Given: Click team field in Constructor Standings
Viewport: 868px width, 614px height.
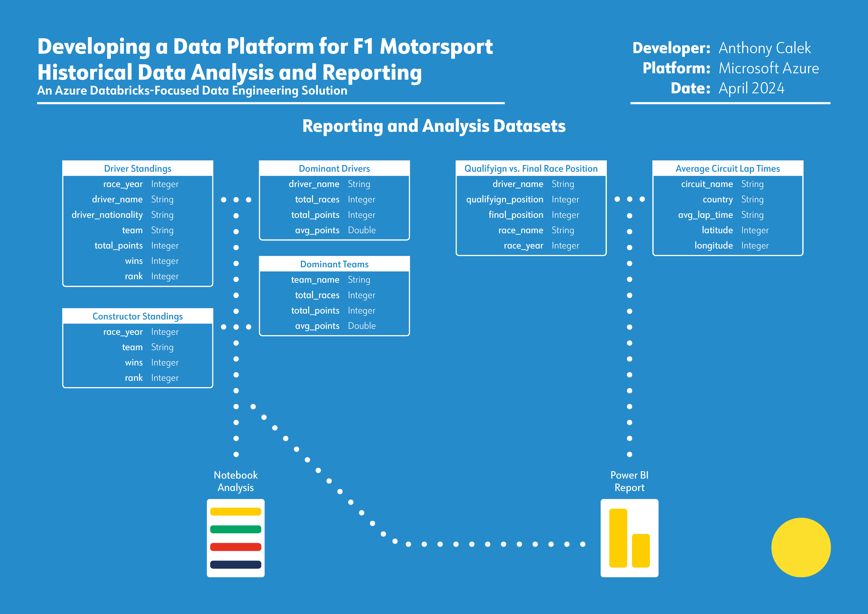Looking at the screenshot, I should 132,347.
